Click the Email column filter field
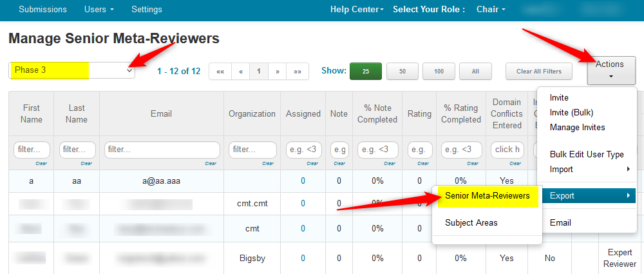 pyautogui.click(x=161, y=150)
